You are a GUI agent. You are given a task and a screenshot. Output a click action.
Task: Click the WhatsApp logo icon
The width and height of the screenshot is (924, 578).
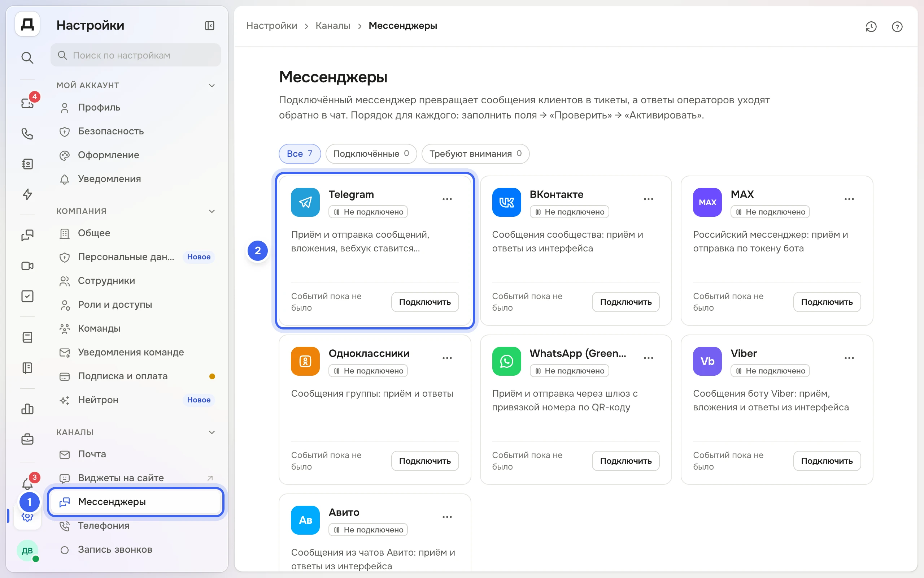(506, 361)
